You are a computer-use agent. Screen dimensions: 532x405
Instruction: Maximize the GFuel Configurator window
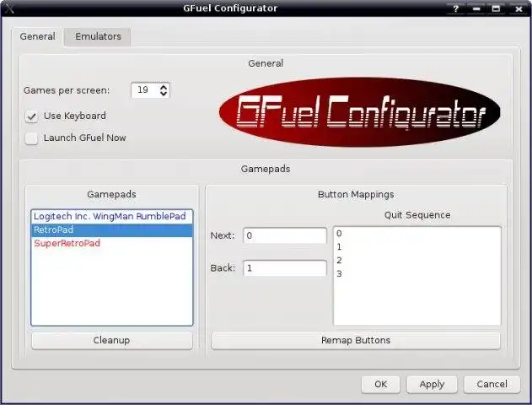(x=497, y=8)
